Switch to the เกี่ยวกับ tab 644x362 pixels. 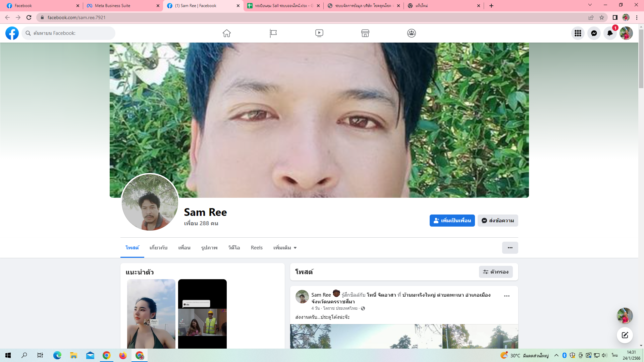pyautogui.click(x=158, y=248)
